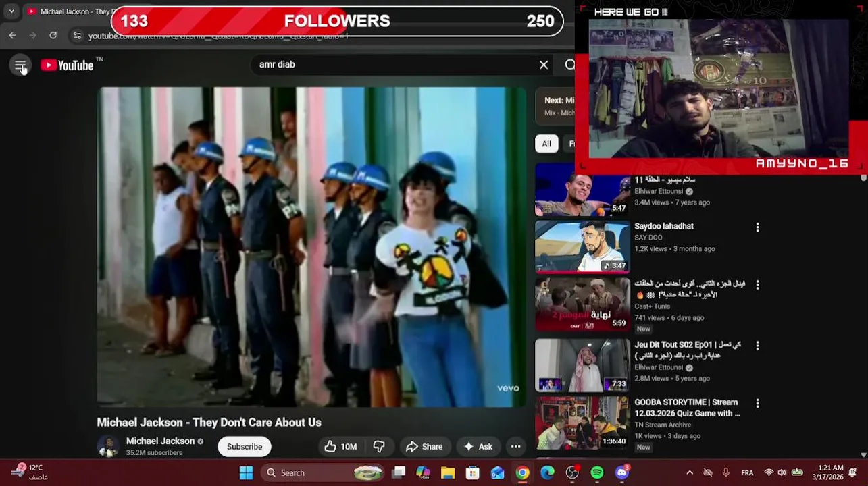
Task: Select the Michael Jackson browser tab
Action: pos(71,11)
